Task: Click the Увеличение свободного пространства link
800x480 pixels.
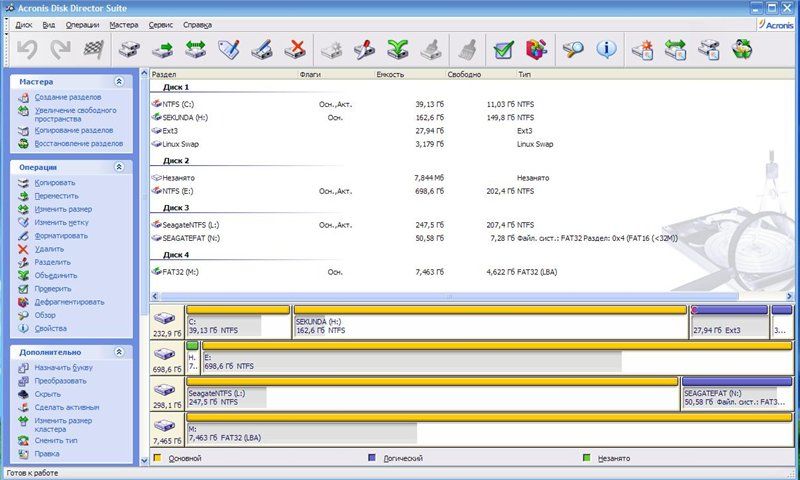Action: (x=76, y=114)
